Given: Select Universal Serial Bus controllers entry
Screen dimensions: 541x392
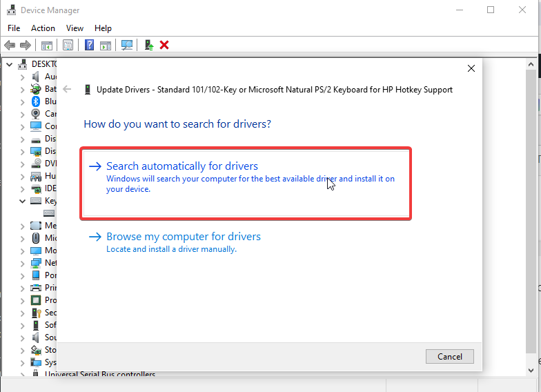Looking at the screenshot, I should click(100, 374).
